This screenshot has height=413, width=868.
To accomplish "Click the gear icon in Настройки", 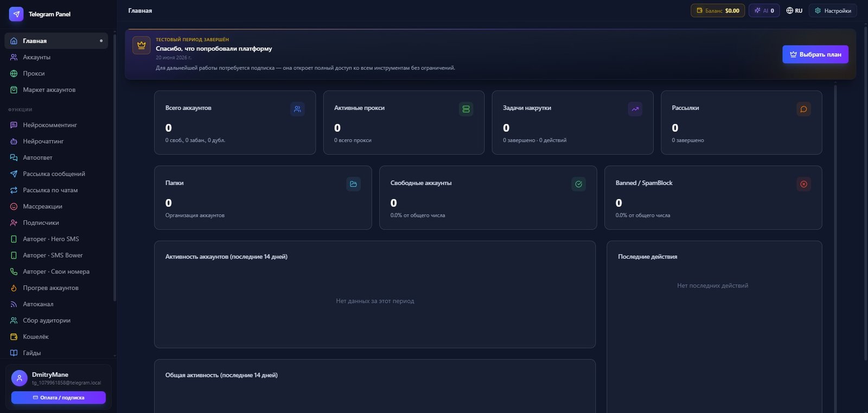I will [818, 10].
